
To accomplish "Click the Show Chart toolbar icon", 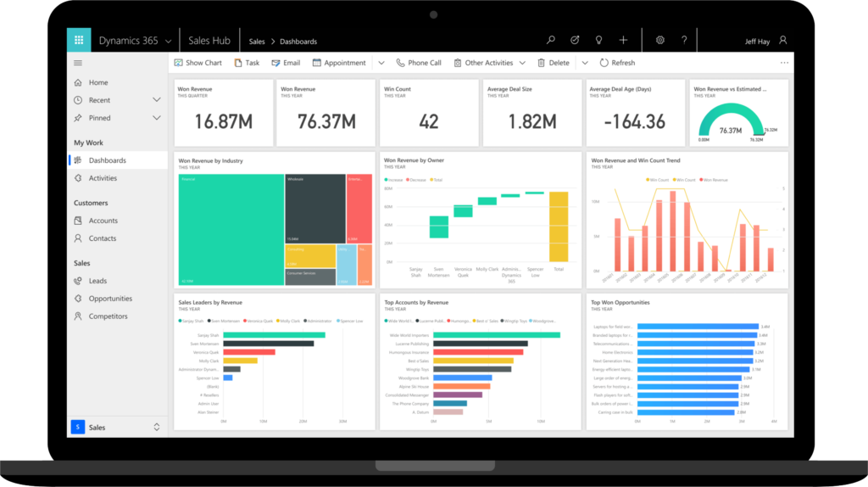I will pos(178,63).
